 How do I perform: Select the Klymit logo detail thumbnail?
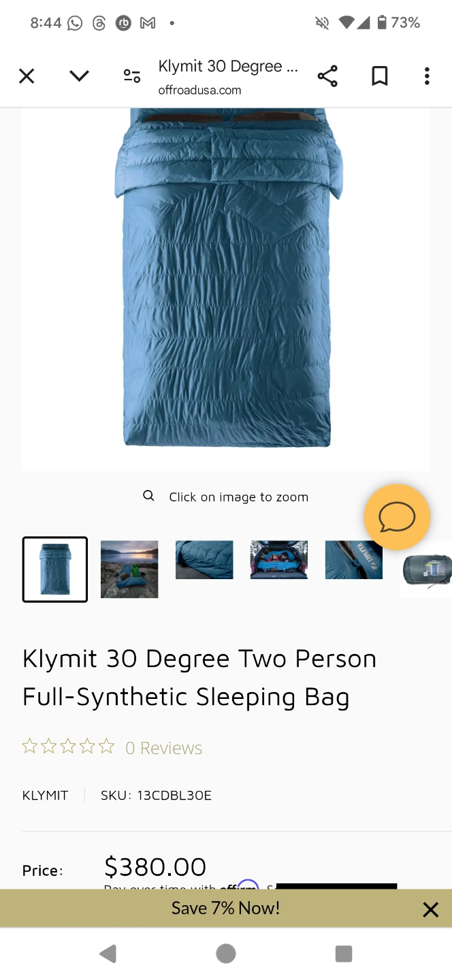pos(354,560)
